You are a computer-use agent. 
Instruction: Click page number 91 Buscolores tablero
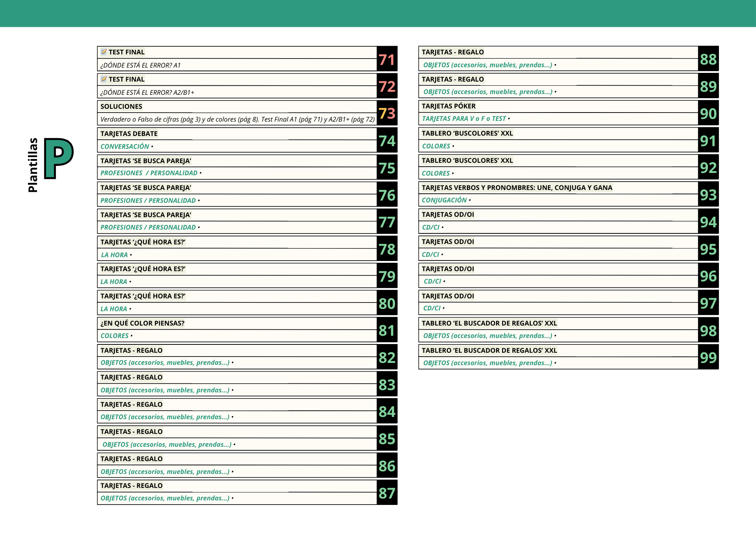(708, 141)
